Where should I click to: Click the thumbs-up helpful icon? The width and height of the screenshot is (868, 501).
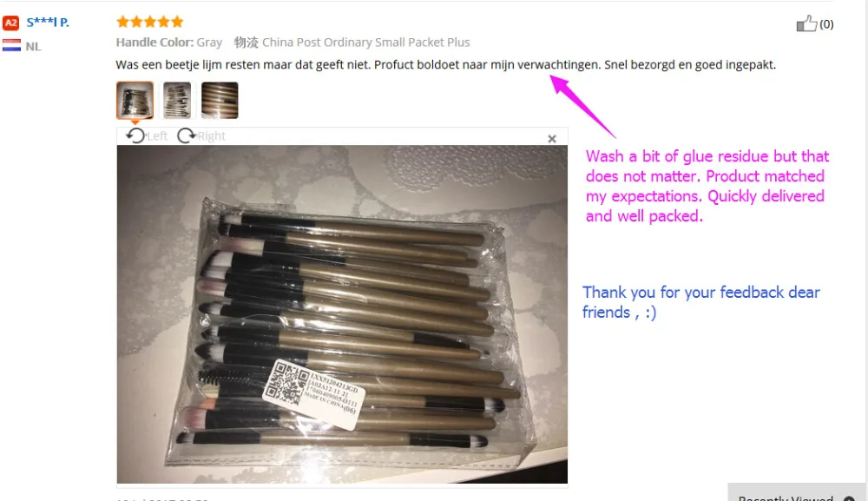(806, 23)
